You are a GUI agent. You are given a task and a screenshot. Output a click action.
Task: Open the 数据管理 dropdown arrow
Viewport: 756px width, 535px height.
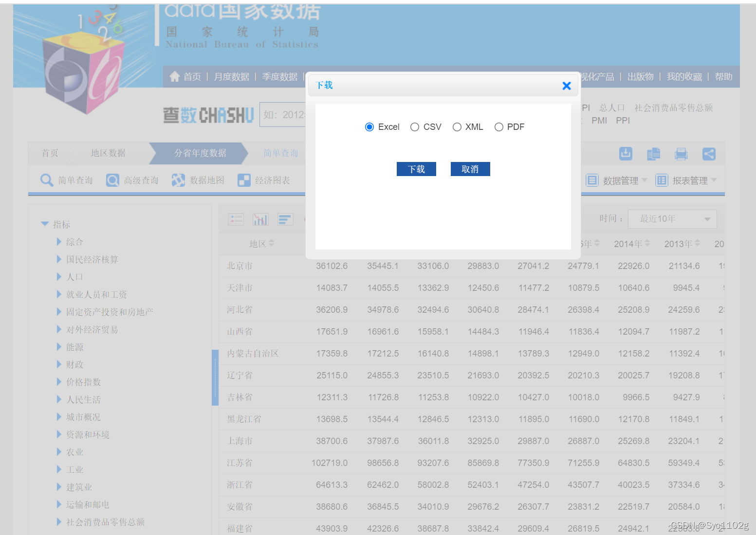point(645,180)
